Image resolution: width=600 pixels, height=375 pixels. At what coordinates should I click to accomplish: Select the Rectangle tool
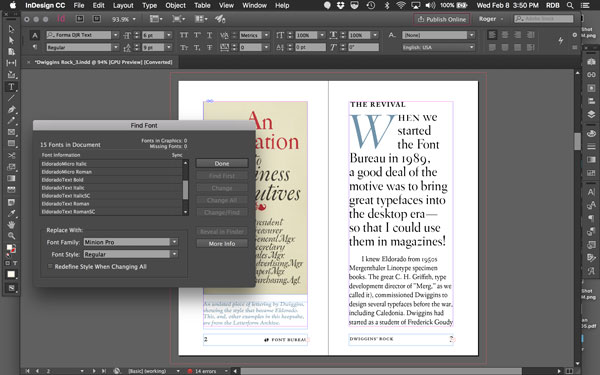(x=11, y=144)
